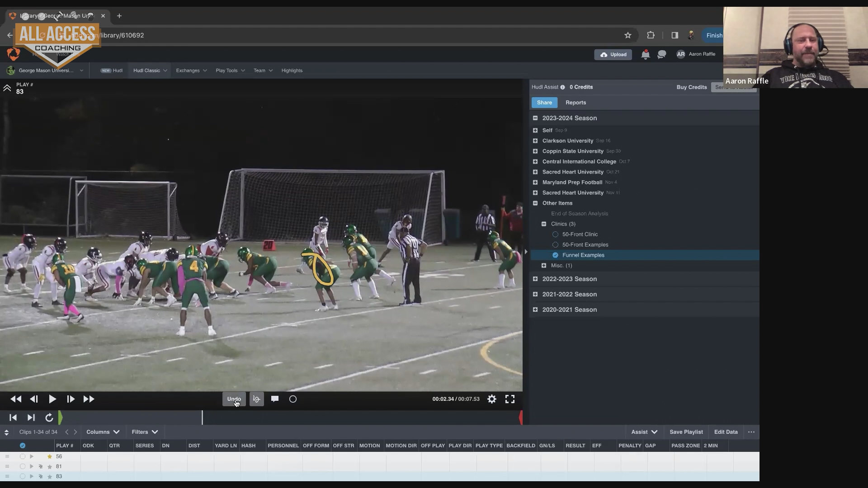Seek using the clip timeline playhead
The image size is (868, 488).
point(202,418)
